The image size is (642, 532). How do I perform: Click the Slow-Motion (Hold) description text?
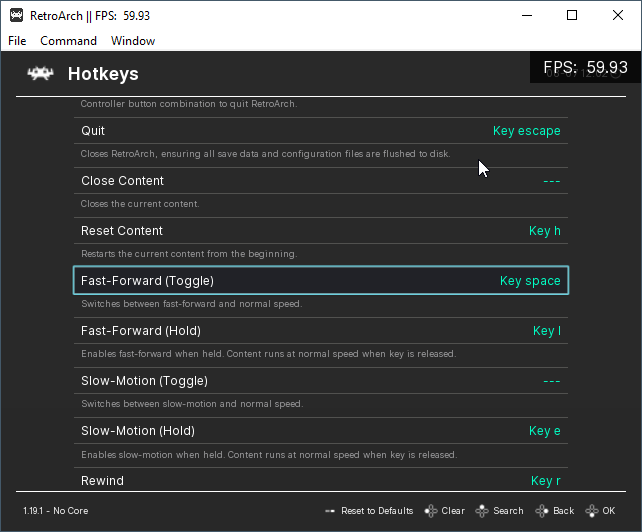coord(269,455)
